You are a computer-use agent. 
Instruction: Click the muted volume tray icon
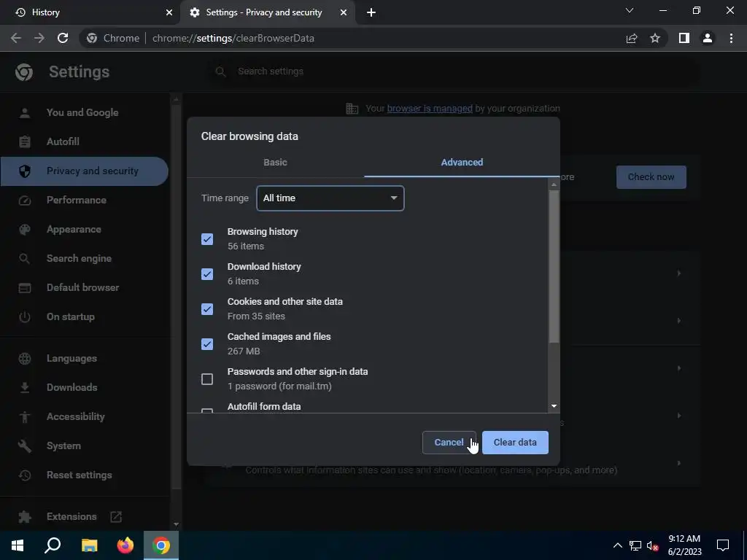[652, 545]
